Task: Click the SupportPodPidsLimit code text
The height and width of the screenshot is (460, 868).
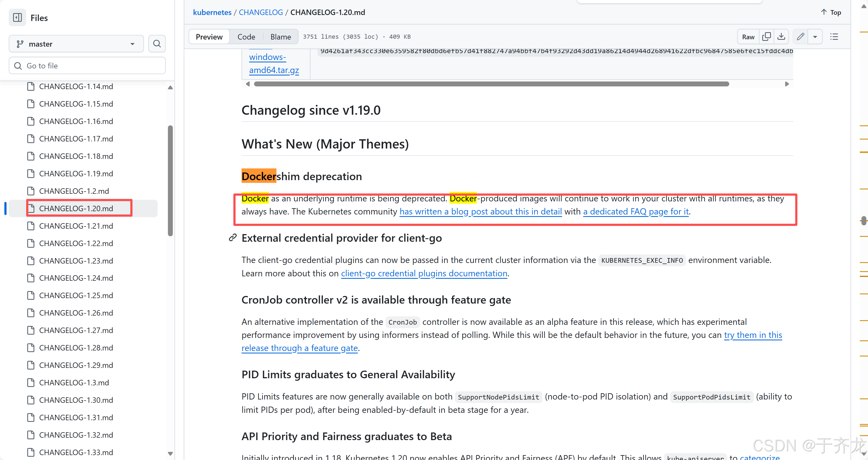Action: click(711, 397)
